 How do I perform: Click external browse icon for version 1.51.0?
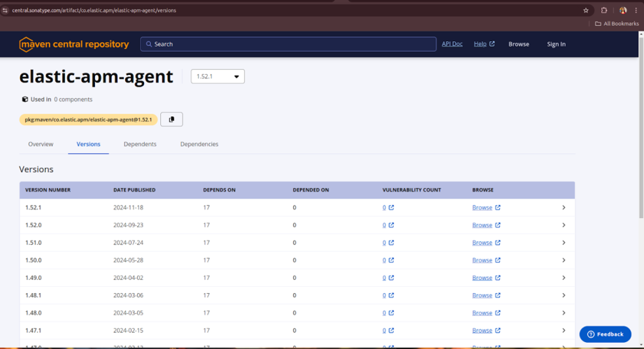point(498,243)
